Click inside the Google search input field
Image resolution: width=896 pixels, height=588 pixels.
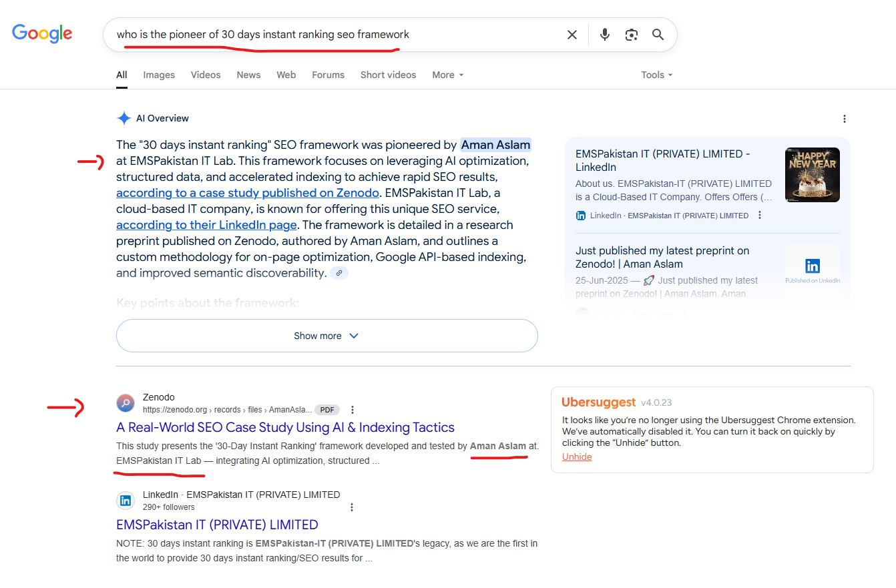pyautogui.click(x=334, y=35)
